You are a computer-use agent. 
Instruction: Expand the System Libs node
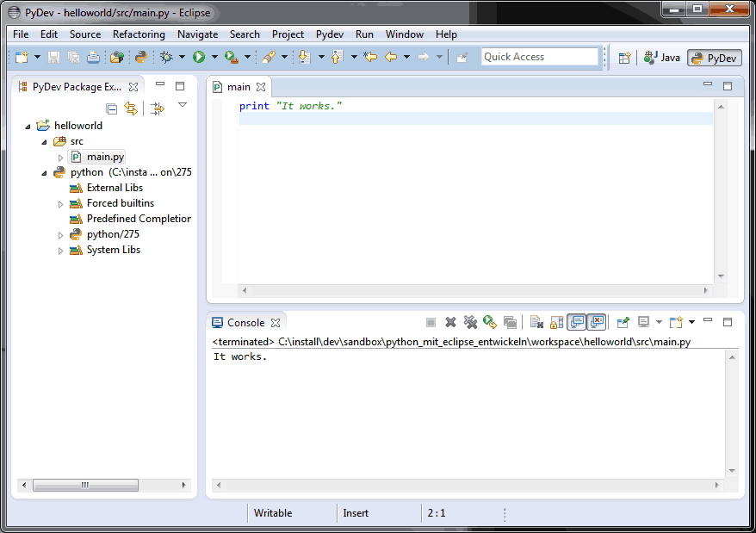tap(60, 251)
